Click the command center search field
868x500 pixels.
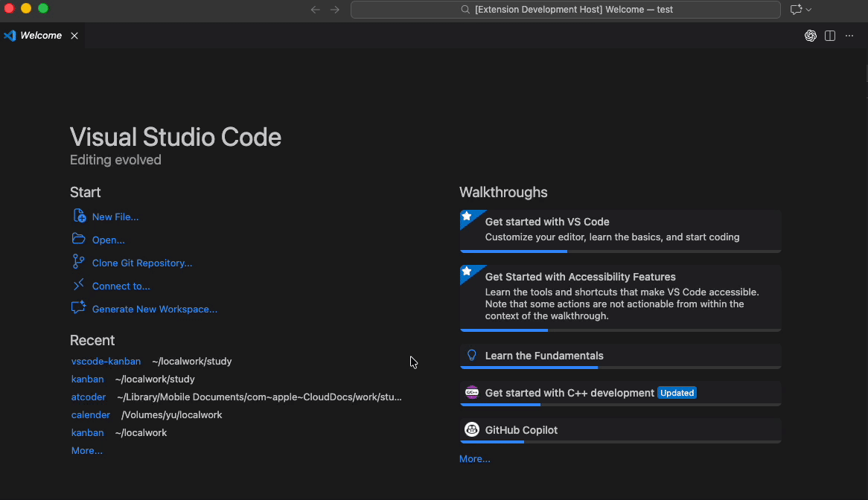click(566, 10)
